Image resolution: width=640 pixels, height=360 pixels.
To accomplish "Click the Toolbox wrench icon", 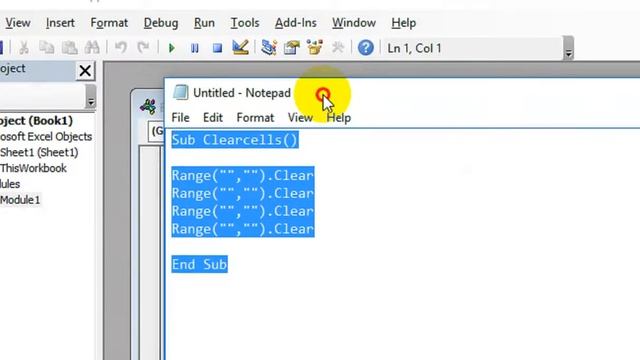I will point(338,48).
